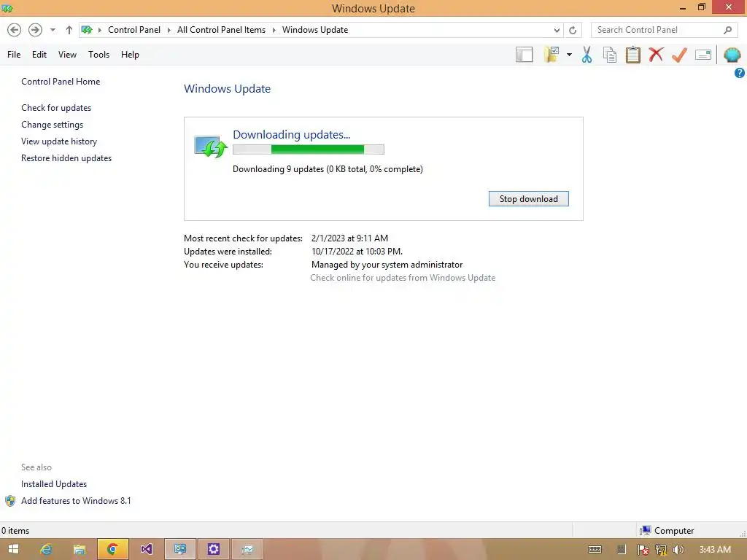
Task: Click the mail envelope toolbar icon
Action: pyautogui.click(x=703, y=55)
